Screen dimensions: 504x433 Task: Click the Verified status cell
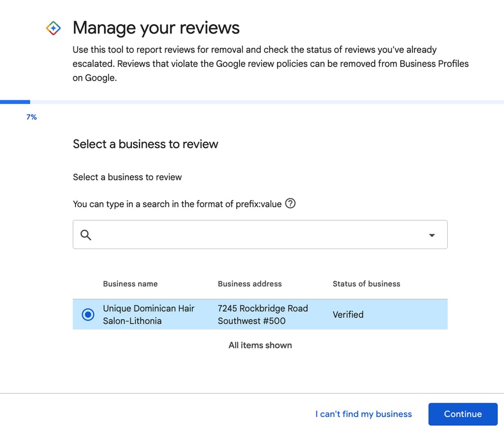click(348, 314)
